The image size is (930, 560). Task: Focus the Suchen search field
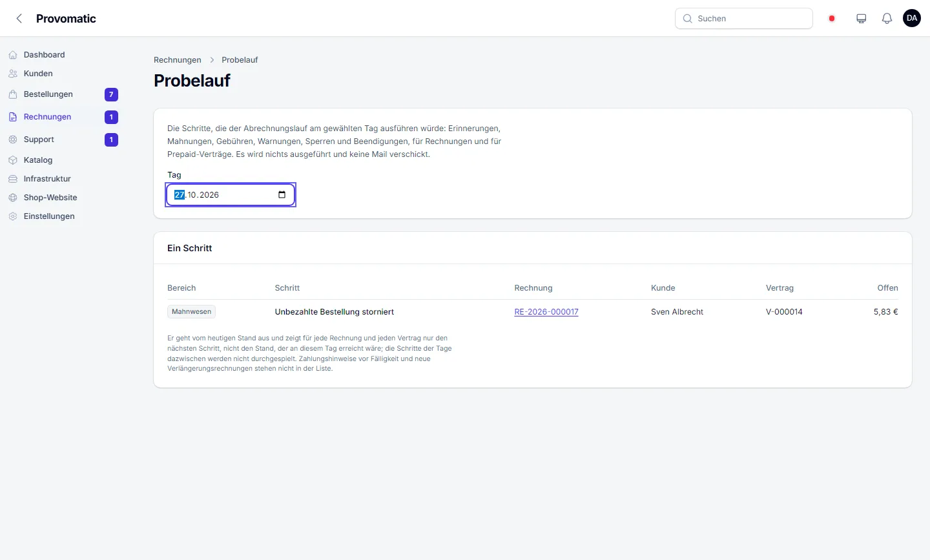pyautogui.click(x=744, y=19)
